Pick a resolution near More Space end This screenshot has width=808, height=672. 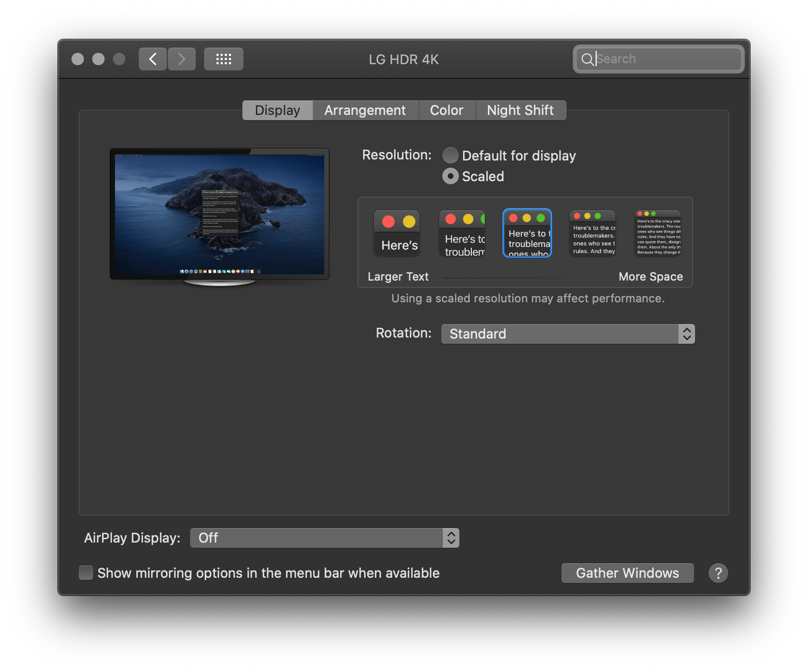pos(657,233)
